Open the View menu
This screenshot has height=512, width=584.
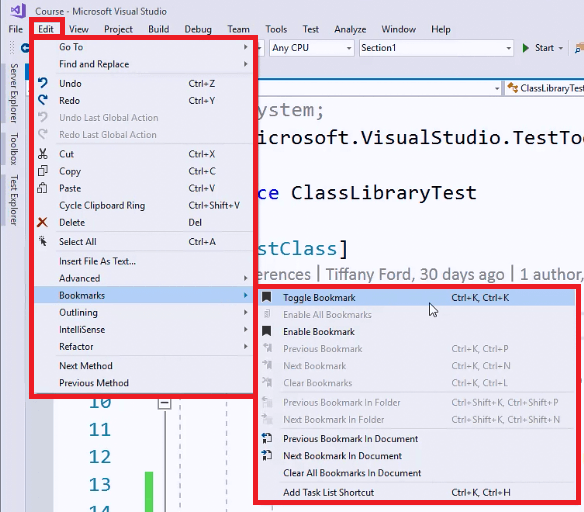click(x=79, y=29)
